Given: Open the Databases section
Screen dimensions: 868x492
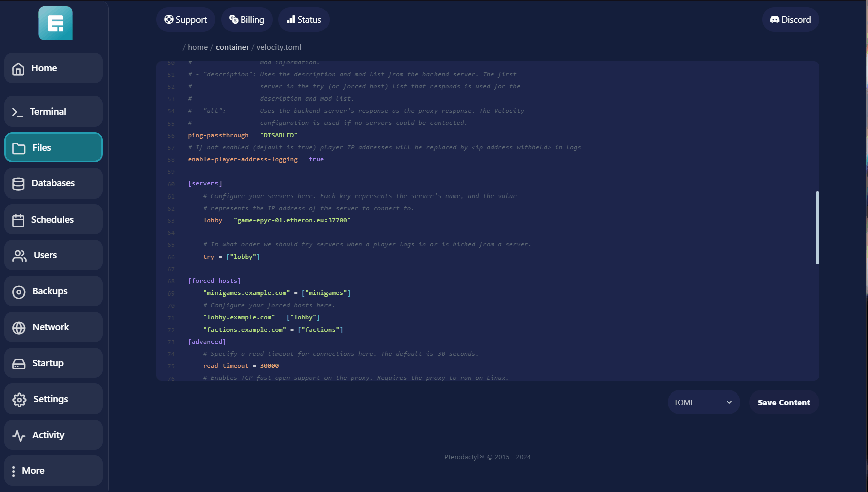Looking at the screenshot, I should pyautogui.click(x=53, y=183).
